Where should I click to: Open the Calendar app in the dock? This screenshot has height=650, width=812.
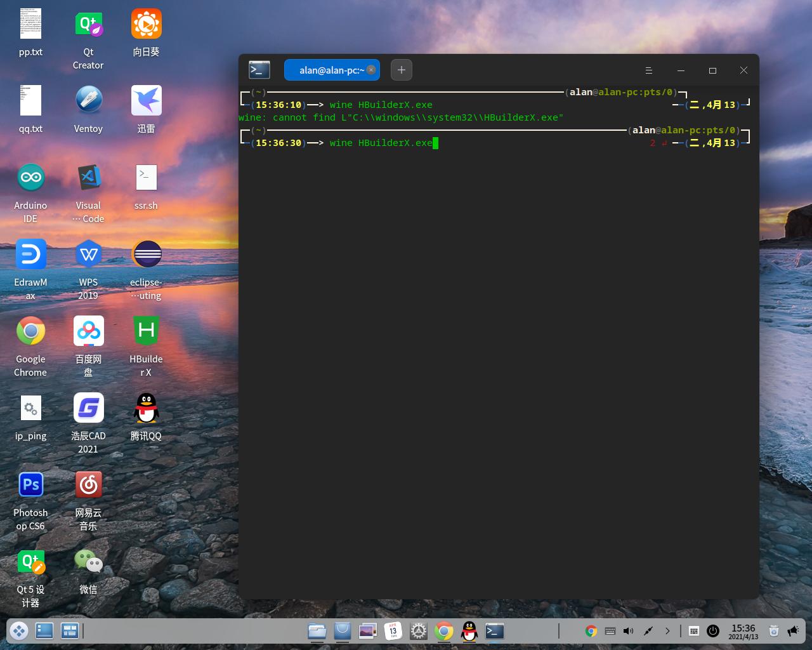pyautogui.click(x=393, y=631)
